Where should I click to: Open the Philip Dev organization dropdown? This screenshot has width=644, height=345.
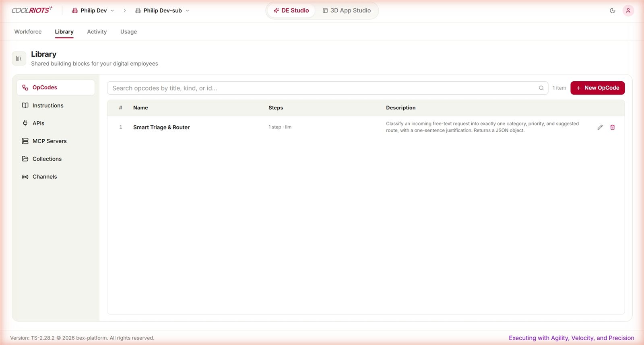(x=93, y=10)
